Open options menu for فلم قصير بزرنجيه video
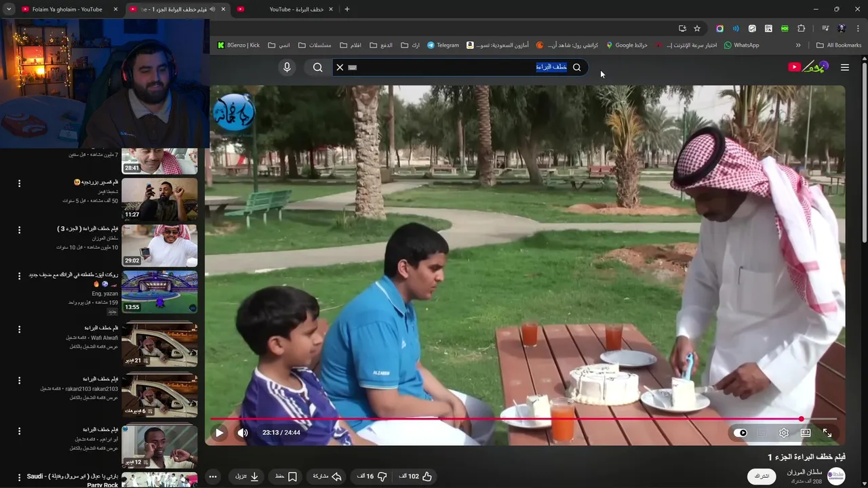Image resolution: width=868 pixels, height=488 pixels. [x=19, y=183]
